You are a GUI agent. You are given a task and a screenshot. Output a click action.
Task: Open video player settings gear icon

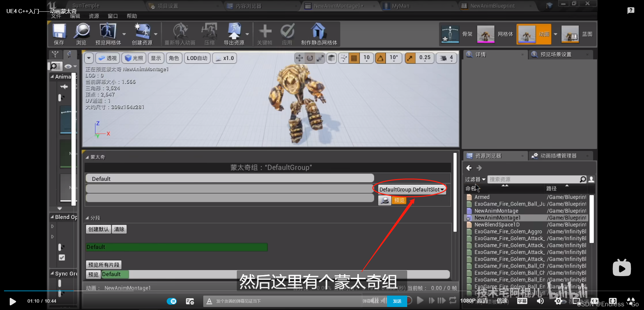(x=558, y=301)
